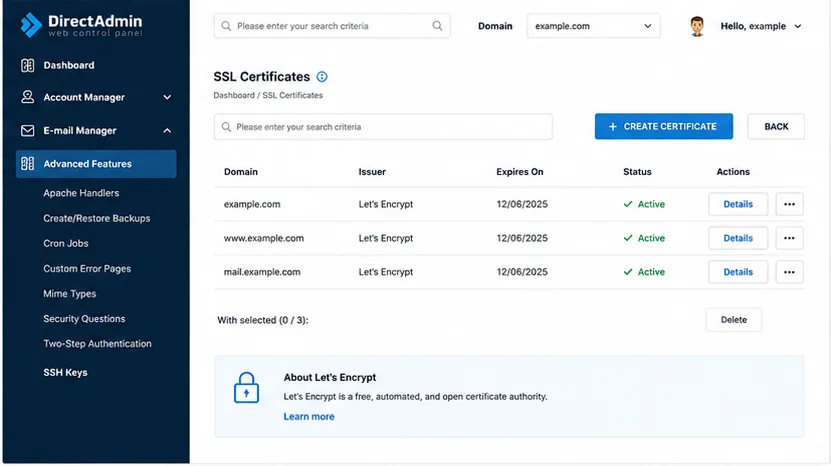Click the mail.example.com domain cell
Viewport: 831px width, 466px height.
(262, 272)
